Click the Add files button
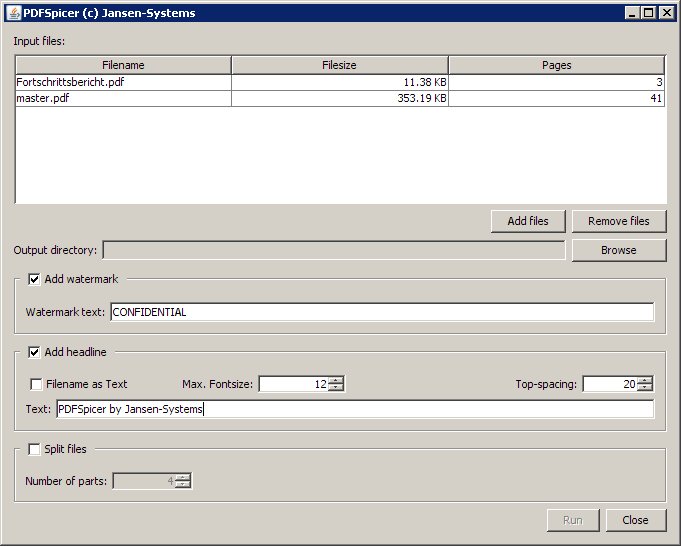 [528, 221]
